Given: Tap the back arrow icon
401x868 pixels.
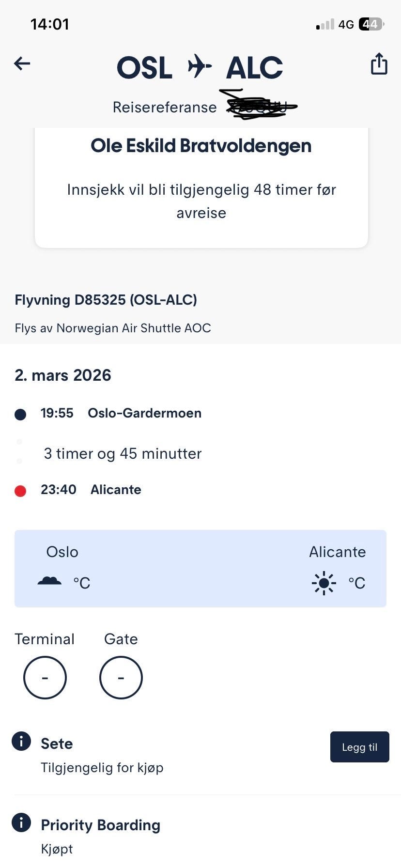Looking at the screenshot, I should pyautogui.click(x=22, y=63).
